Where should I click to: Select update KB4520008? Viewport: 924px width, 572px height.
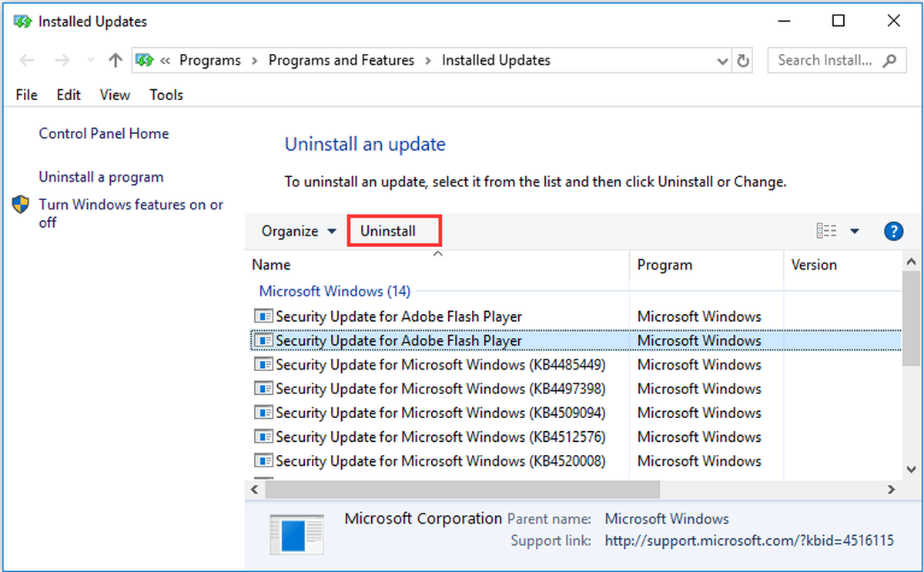tap(440, 461)
